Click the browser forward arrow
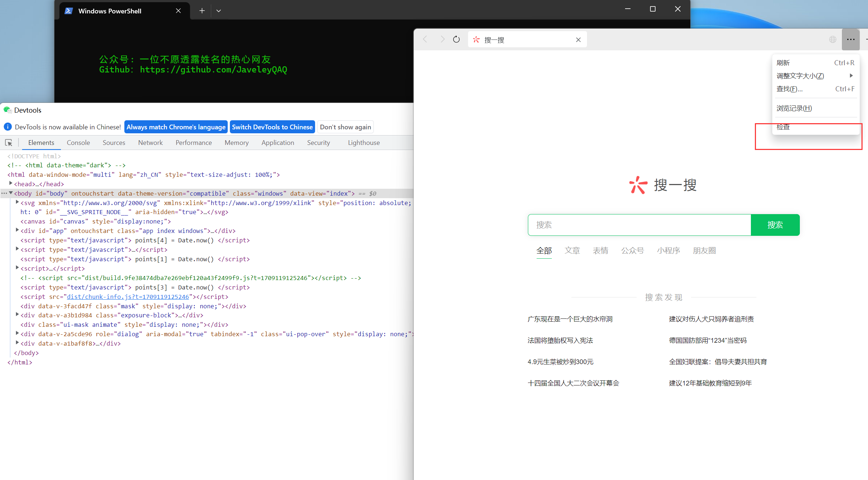Viewport: 868px width, 480px height. coord(442,39)
